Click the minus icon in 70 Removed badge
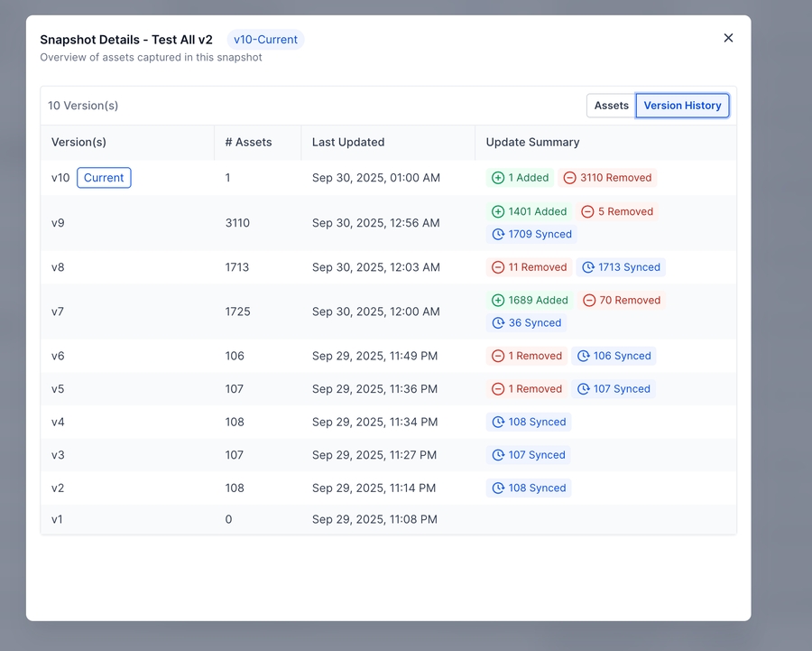This screenshot has height=651, width=812. (x=589, y=301)
